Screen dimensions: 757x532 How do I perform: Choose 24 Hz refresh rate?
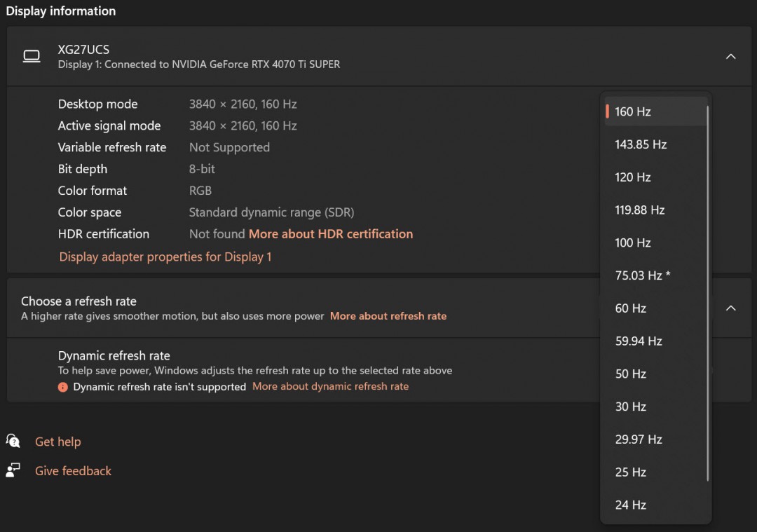(x=631, y=505)
